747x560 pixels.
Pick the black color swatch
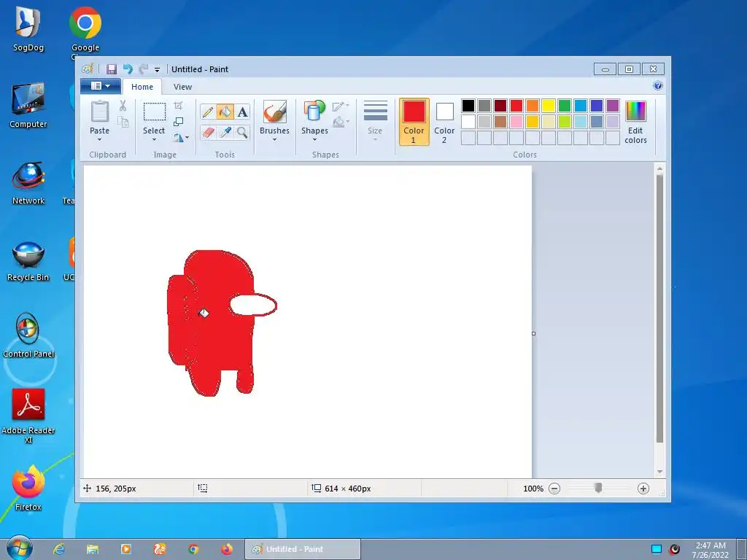468,105
